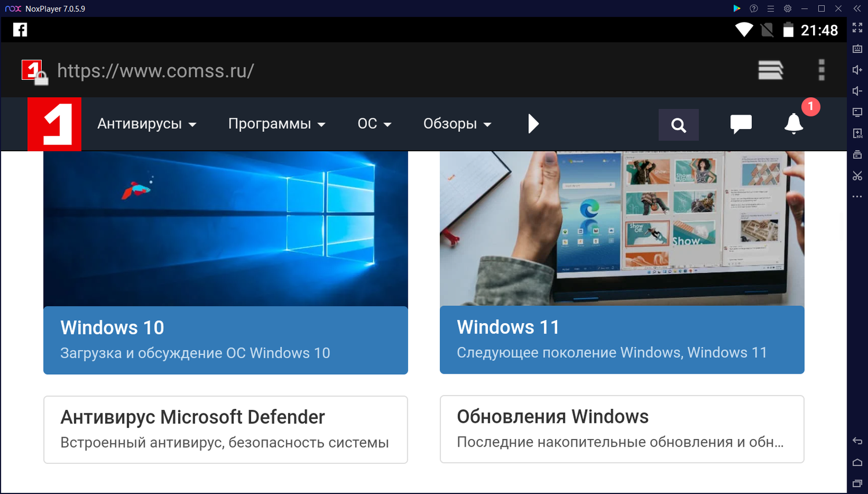Expand the Обзоры dropdown menu
868x494 pixels.
click(457, 124)
